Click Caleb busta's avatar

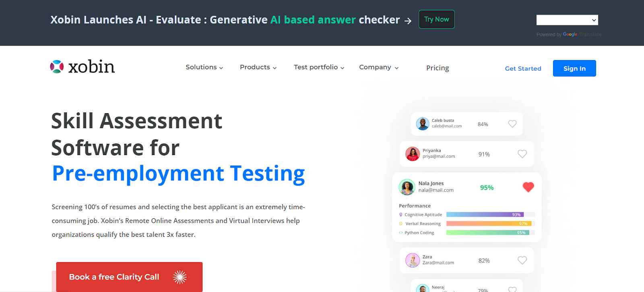423,124
